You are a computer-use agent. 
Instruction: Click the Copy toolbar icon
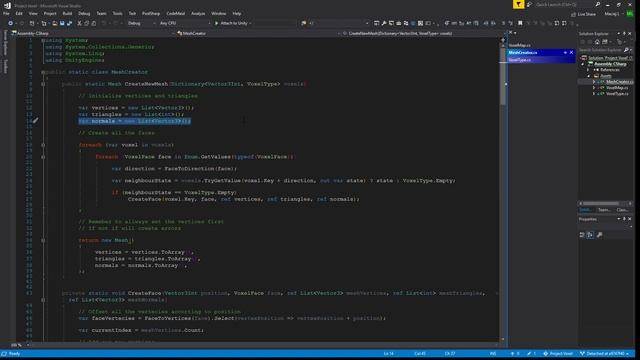pyautogui.click(x=87, y=23)
